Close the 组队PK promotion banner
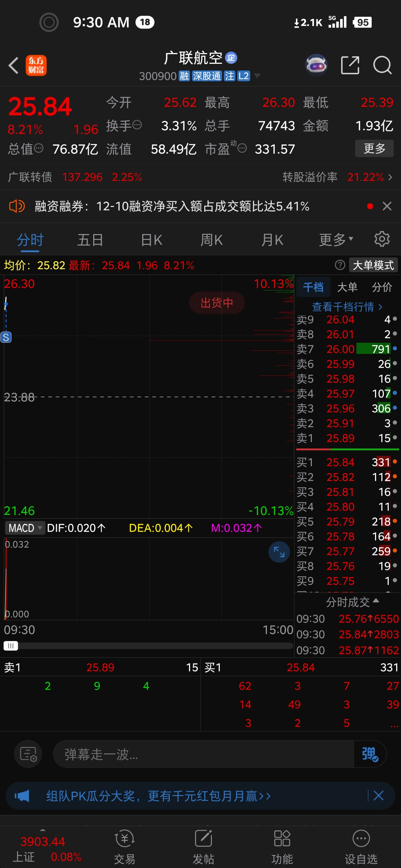Viewport: 401px width, 868px height. click(x=379, y=795)
